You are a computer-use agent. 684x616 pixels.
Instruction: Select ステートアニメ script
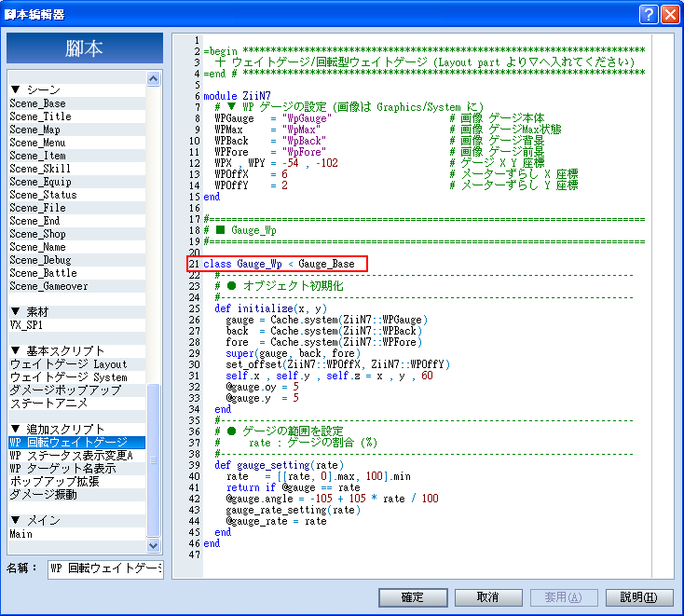(76, 404)
